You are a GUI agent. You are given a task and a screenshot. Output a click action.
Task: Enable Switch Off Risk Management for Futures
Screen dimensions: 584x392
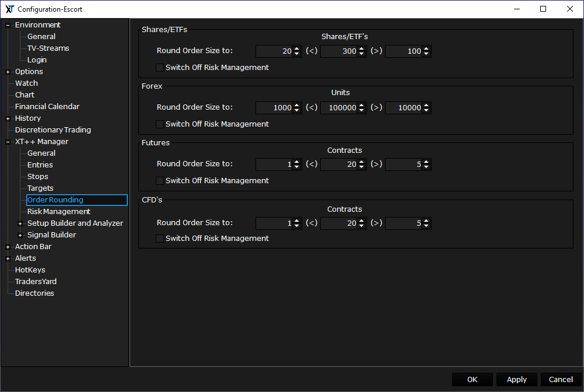point(160,181)
